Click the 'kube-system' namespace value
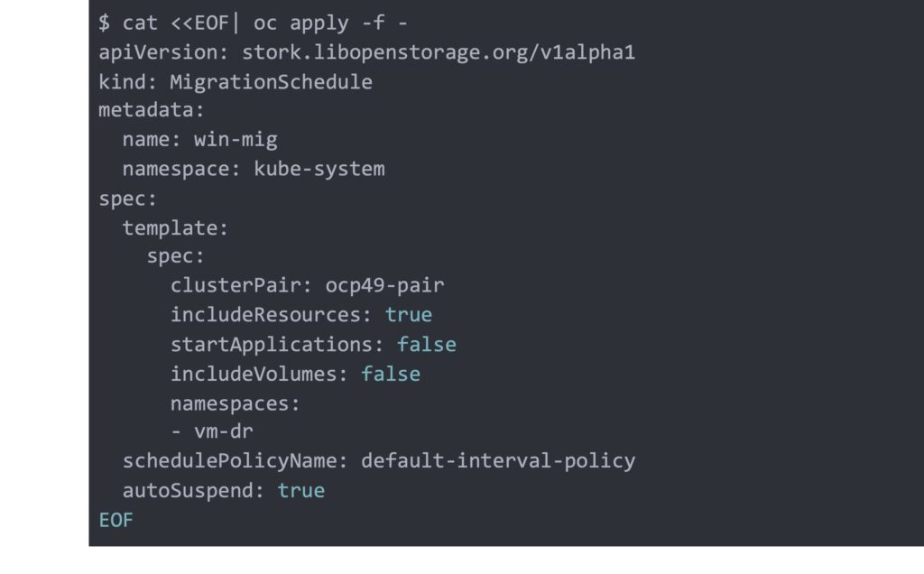The height and width of the screenshot is (574, 924). (x=319, y=169)
